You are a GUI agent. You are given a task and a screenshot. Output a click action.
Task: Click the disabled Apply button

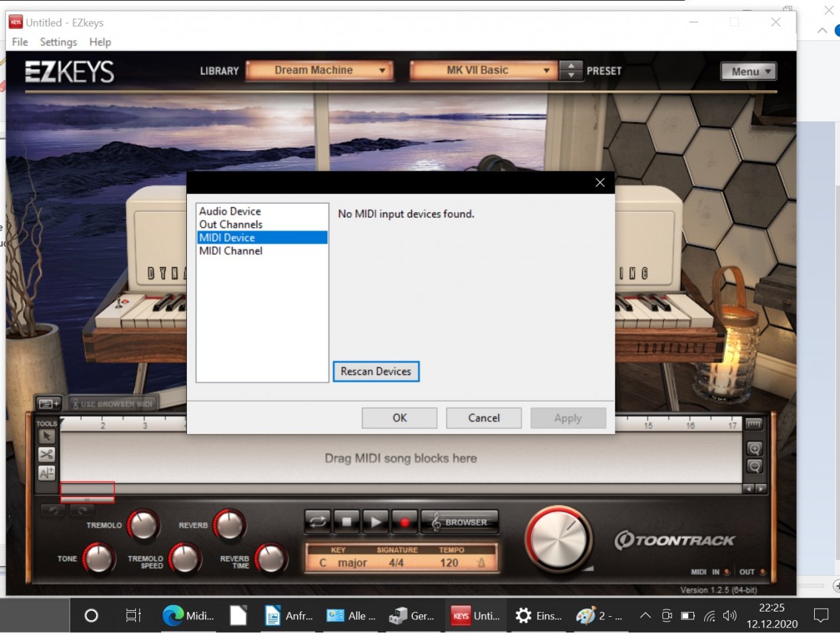(x=568, y=418)
